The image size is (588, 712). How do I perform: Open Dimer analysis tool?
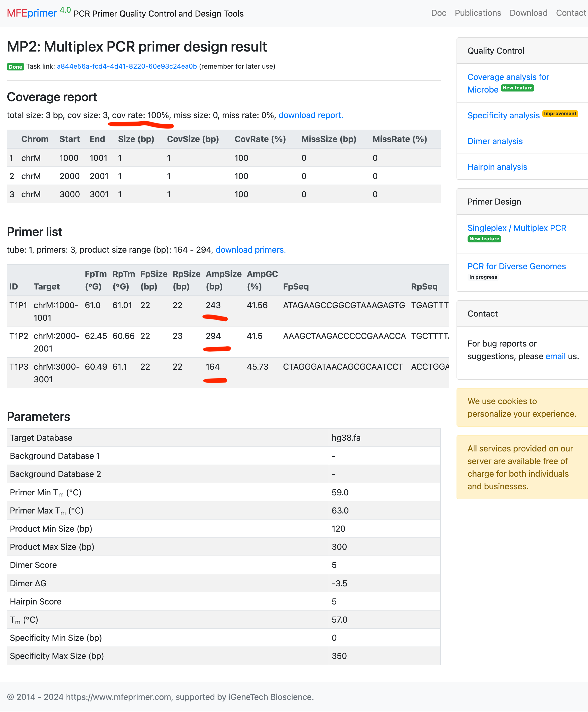tap(495, 141)
